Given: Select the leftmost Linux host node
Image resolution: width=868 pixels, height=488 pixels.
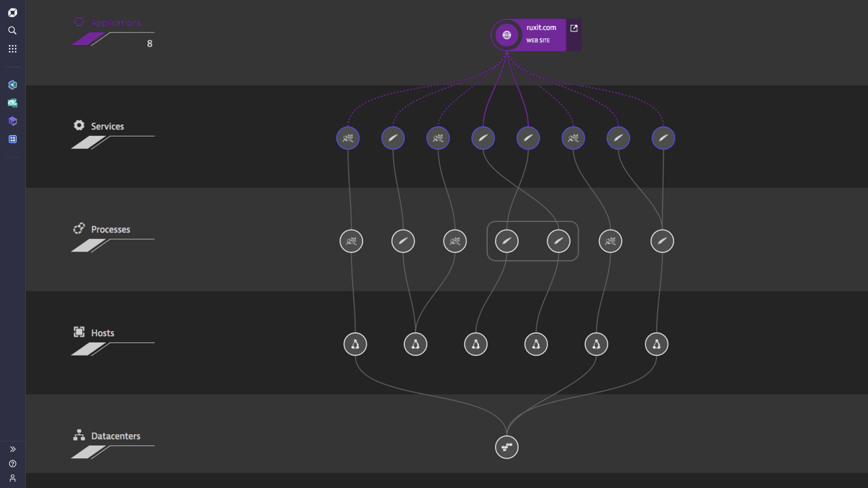Looking at the screenshot, I should pyautogui.click(x=355, y=344).
